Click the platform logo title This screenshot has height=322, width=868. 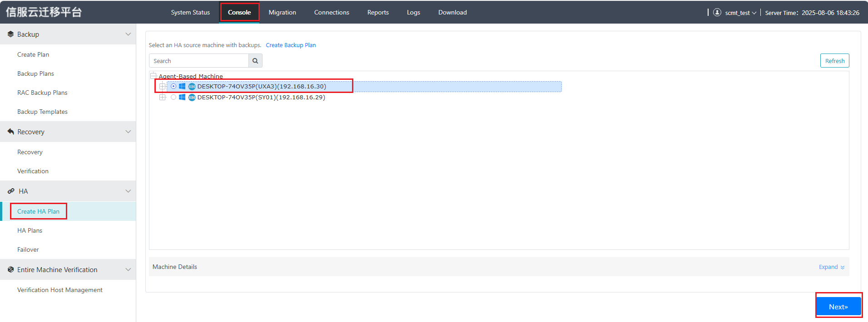(x=44, y=12)
